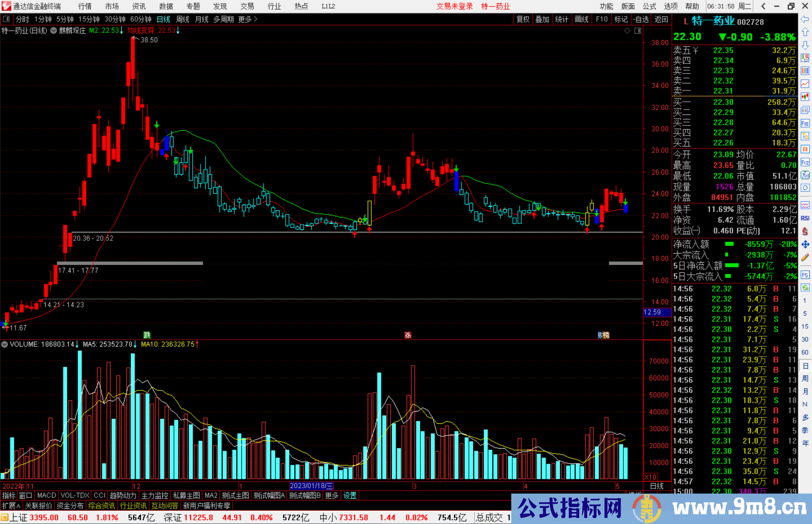Open the candlestick chart icon in sidebar

[805, 97]
